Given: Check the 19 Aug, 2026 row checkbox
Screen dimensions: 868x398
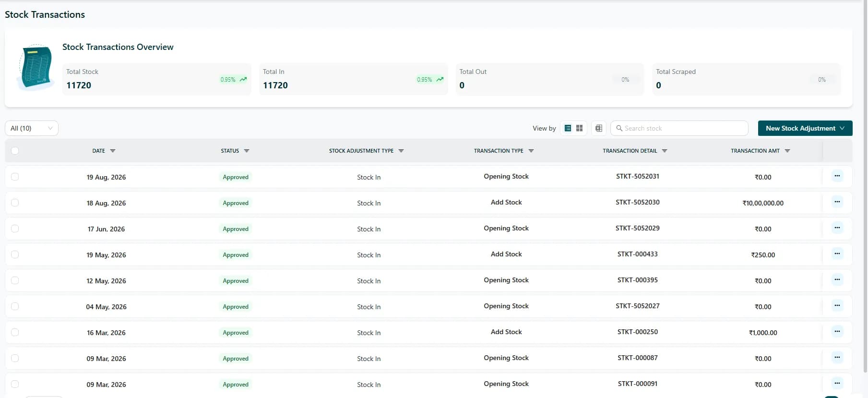Looking at the screenshot, I should pos(15,177).
